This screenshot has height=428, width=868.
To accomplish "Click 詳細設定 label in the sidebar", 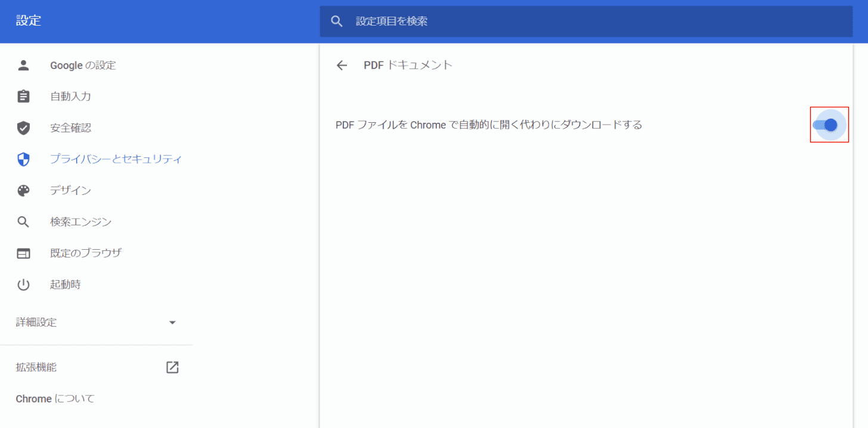I will 36,322.
